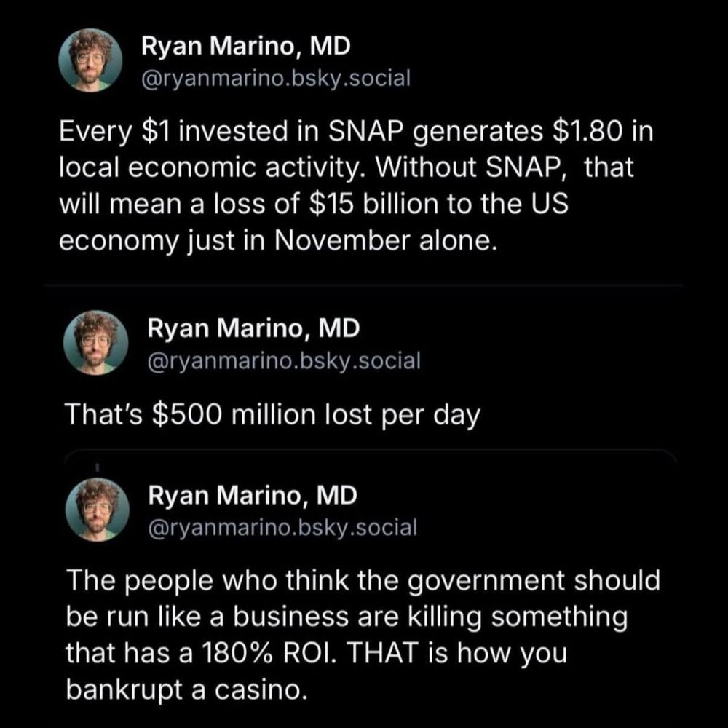Click the divider line below the first post
This screenshot has width=728, height=728.
[364, 285]
